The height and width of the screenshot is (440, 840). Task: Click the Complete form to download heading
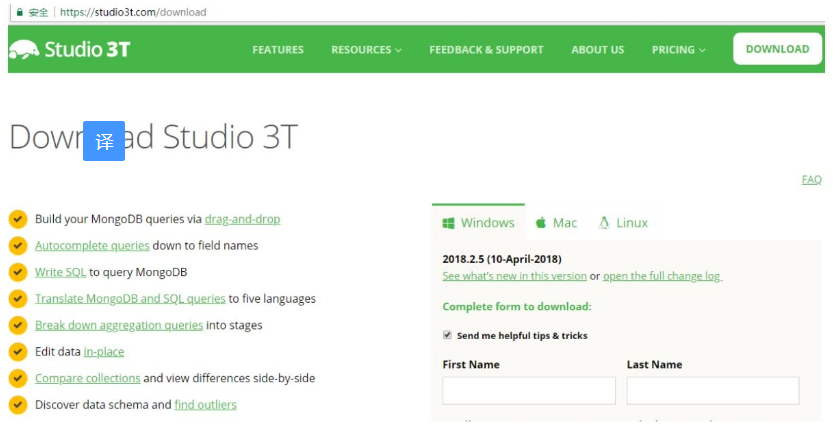point(517,306)
